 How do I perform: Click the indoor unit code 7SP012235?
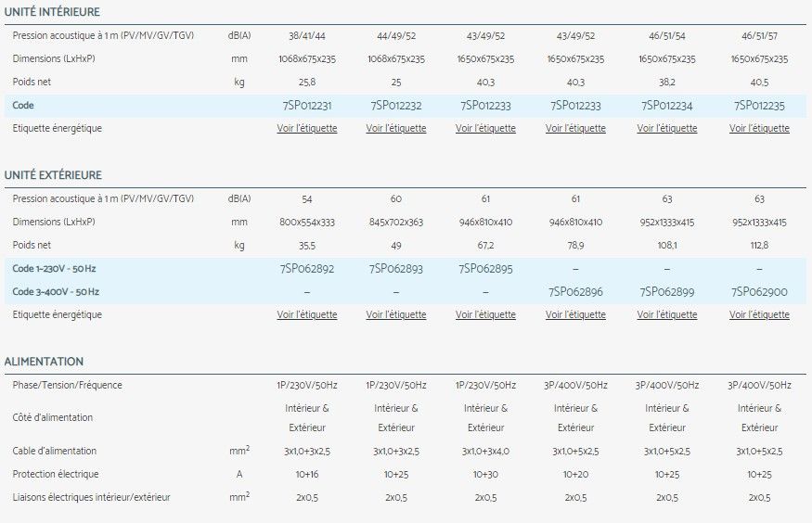point(759,106)
